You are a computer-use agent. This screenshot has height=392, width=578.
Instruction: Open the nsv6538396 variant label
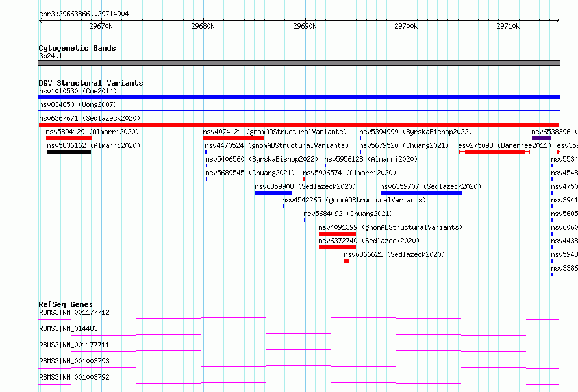(555, 132)
